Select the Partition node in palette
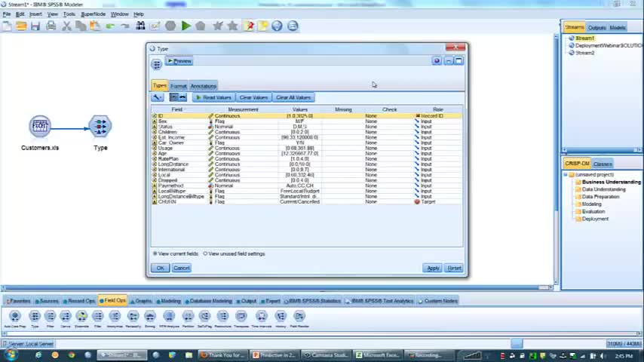The image size is (644, 362). 189,317
